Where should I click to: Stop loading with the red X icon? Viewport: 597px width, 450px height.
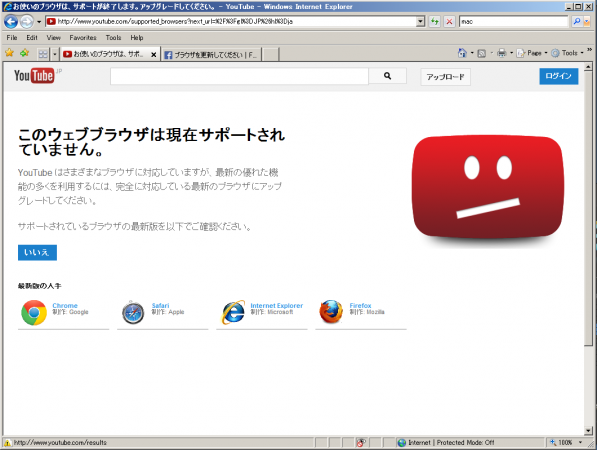pyautogui.click(x=449, y=22)
